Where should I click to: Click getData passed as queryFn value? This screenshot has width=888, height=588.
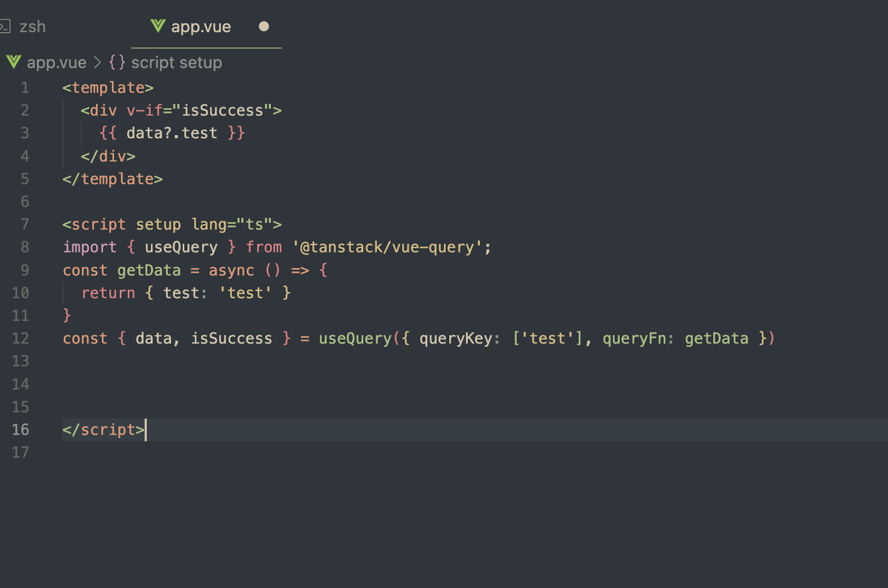(716, 338)
